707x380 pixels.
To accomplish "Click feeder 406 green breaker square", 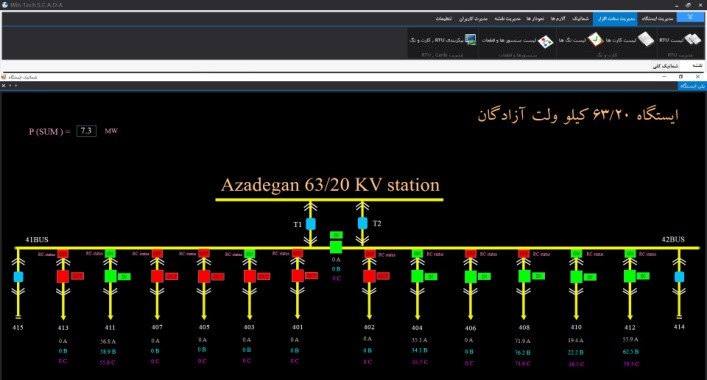I will click(470, 276).
